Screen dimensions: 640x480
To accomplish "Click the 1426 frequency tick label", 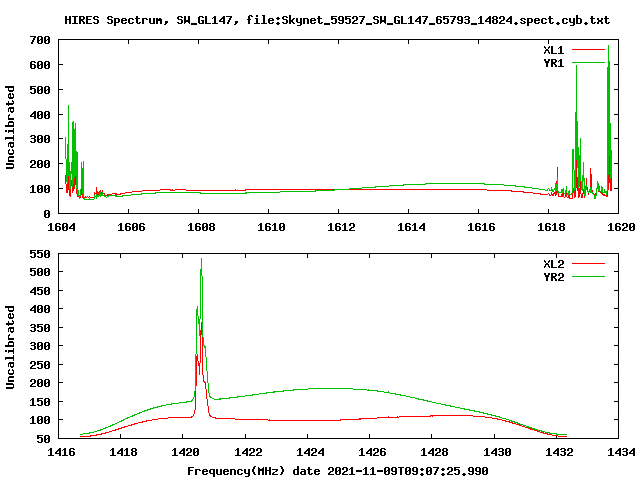I will point(372,452).
